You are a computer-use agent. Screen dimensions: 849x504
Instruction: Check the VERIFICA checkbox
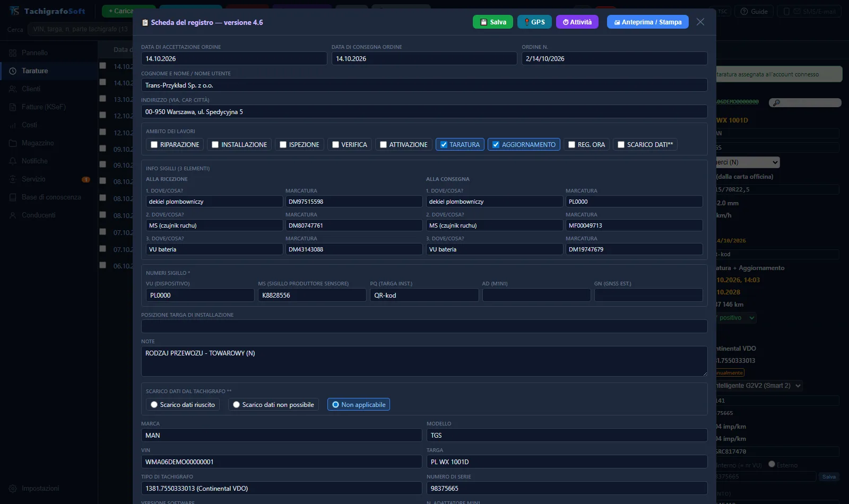(x=336, y=145)
